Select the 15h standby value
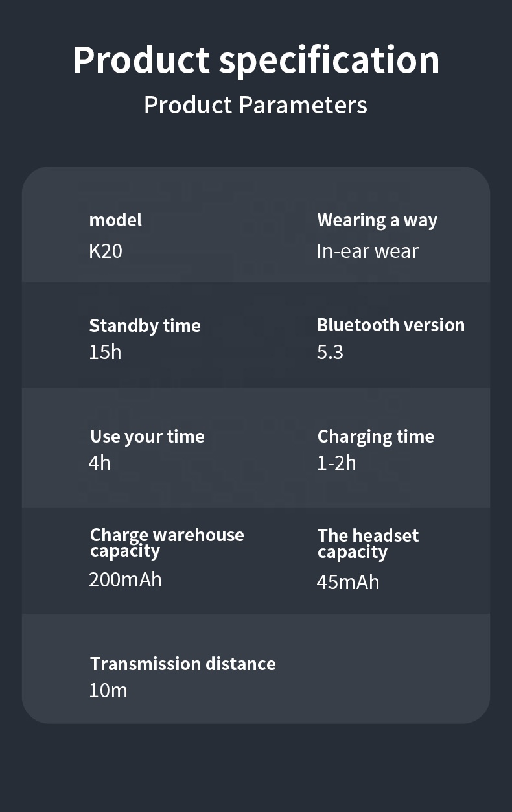Screen dimensions: 512x812 pos(105,352)
